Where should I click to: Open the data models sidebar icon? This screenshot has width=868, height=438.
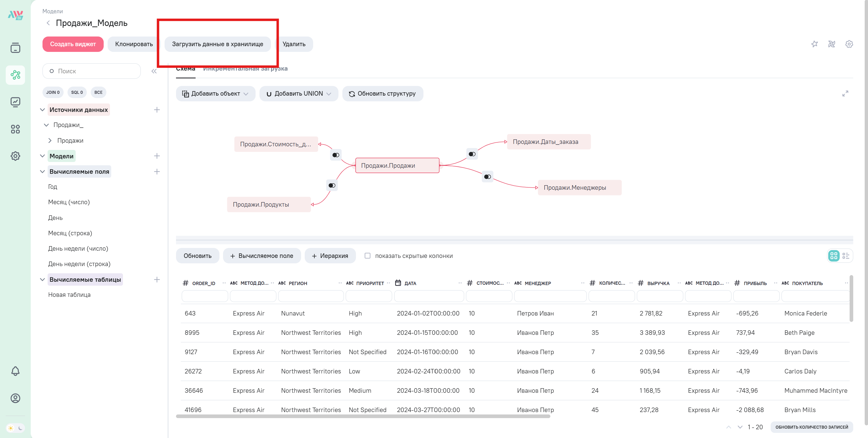click(x=15, y=75)
